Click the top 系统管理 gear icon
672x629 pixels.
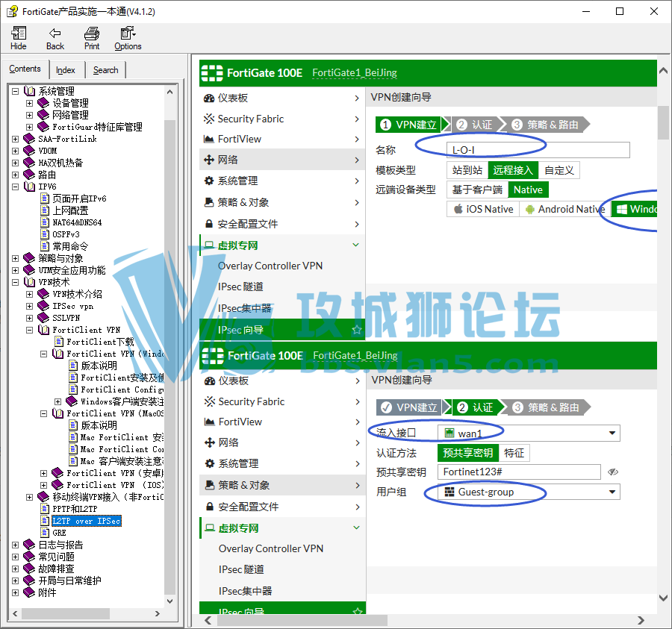[209, 181]
